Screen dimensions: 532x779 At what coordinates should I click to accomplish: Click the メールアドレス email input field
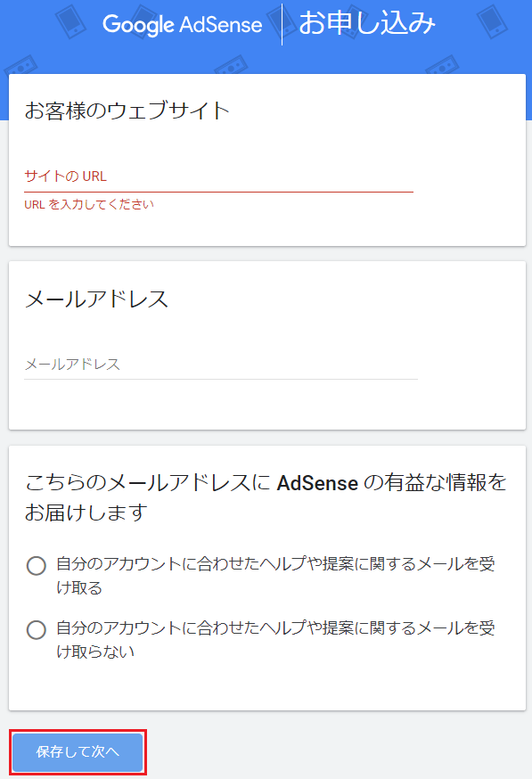click(x=218, y=364)
